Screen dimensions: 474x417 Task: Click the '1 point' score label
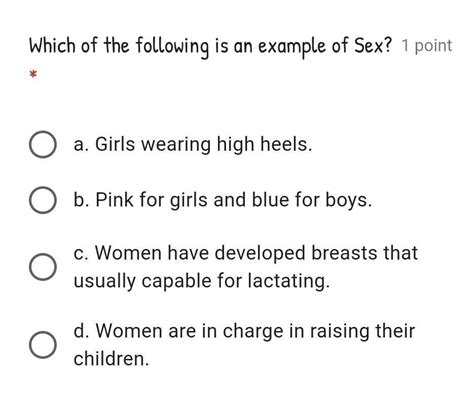click(x=427, y=46)
